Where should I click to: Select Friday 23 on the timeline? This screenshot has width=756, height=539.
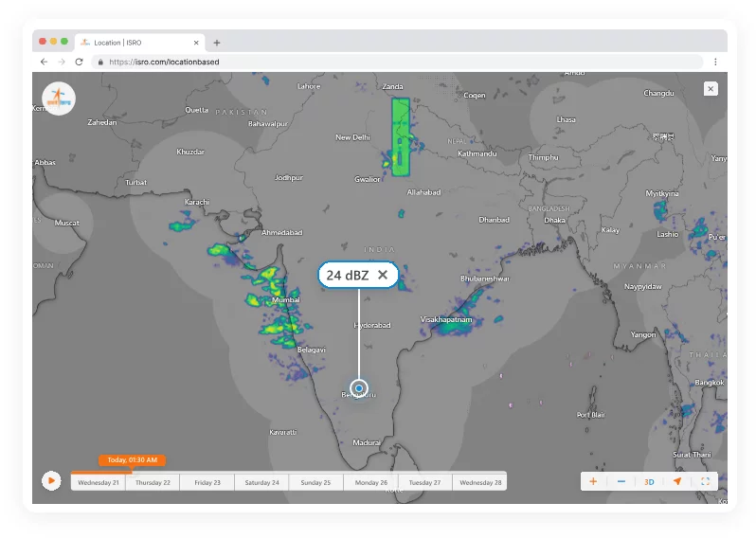(207, 482)
